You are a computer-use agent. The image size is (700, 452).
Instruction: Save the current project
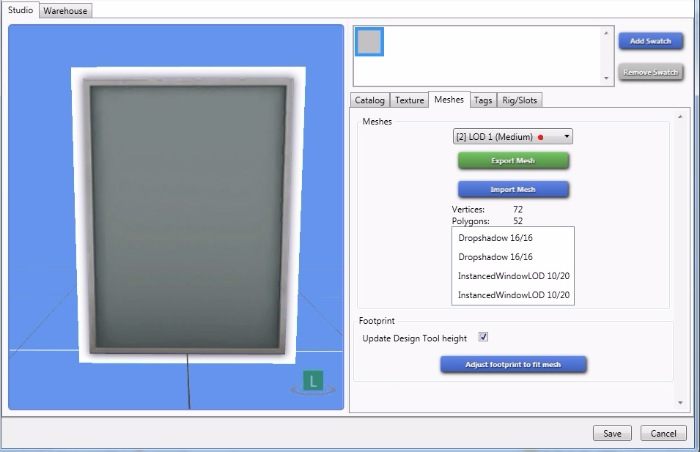point(612,433)
